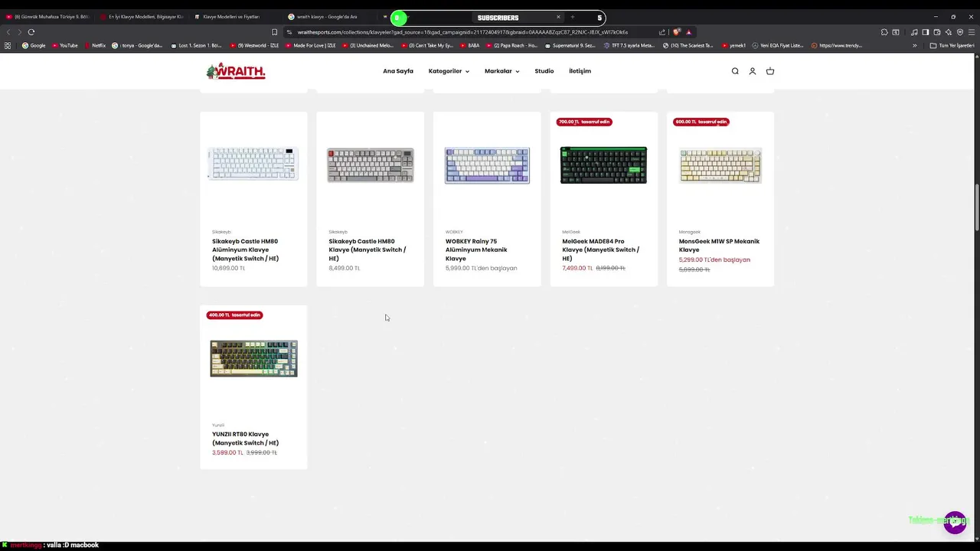
Task: Expand the Markalar dropdown menu
Action: [501, 71]
